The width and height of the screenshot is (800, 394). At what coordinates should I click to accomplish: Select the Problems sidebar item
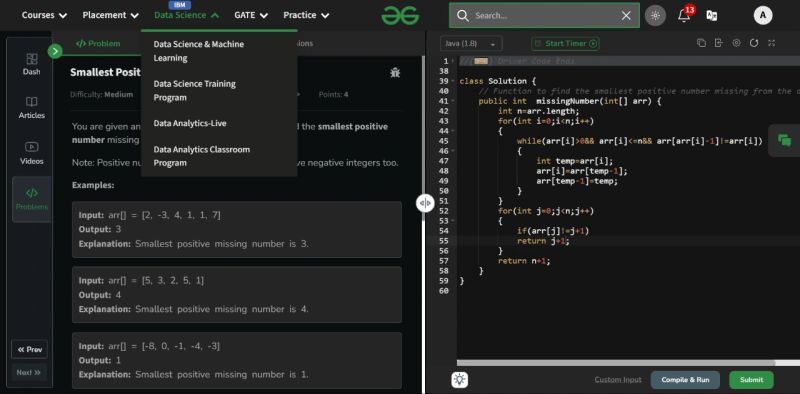pyautogui.click(x=32, y=199)
